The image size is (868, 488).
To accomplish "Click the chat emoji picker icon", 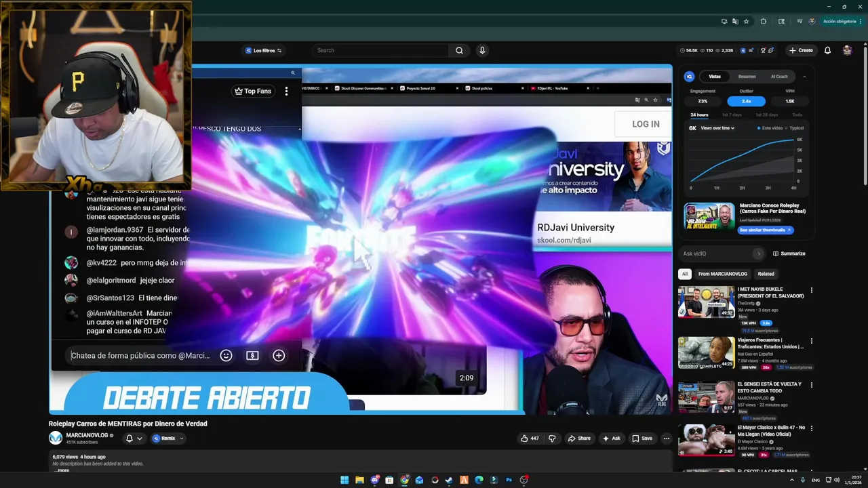I will pyautogui.click(x=226, y=355).
